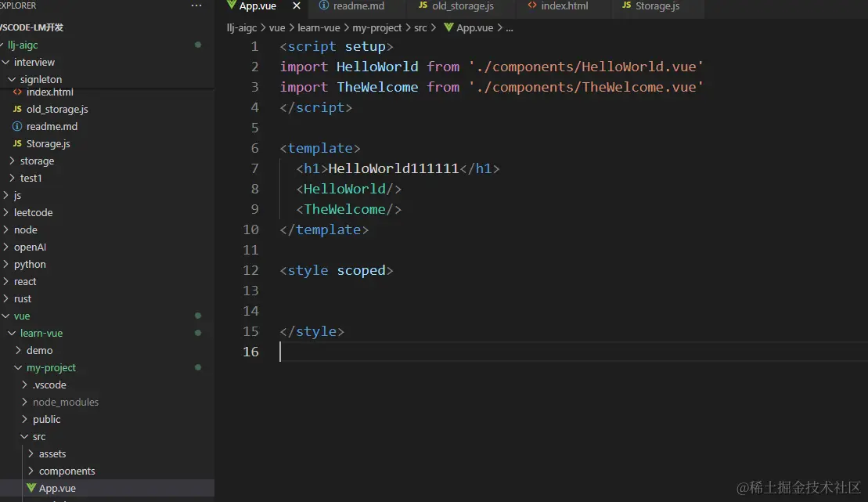Click vue in the breadcrumb path

click(x=277, y=27)
